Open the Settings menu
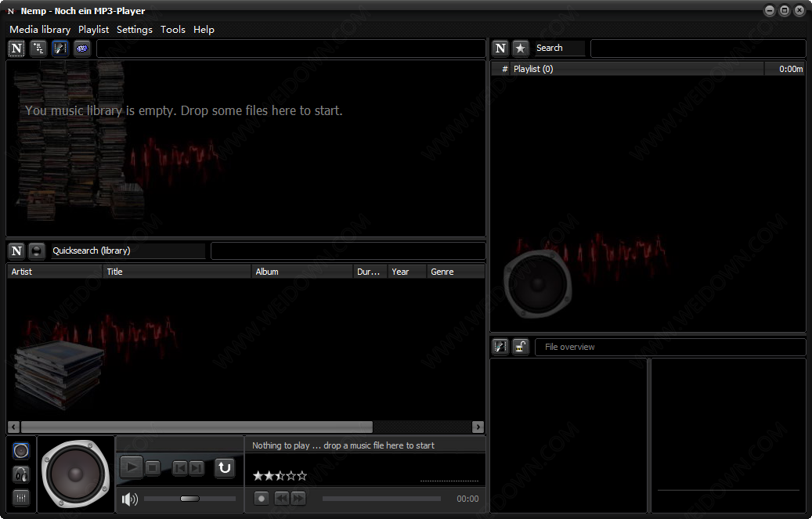The height and width of the screenshot is (519, 812). click(x=135, y=30)
